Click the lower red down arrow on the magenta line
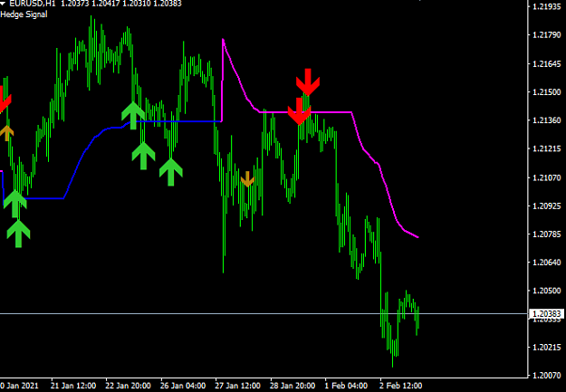566x392 pixels. tap(299, 111)
